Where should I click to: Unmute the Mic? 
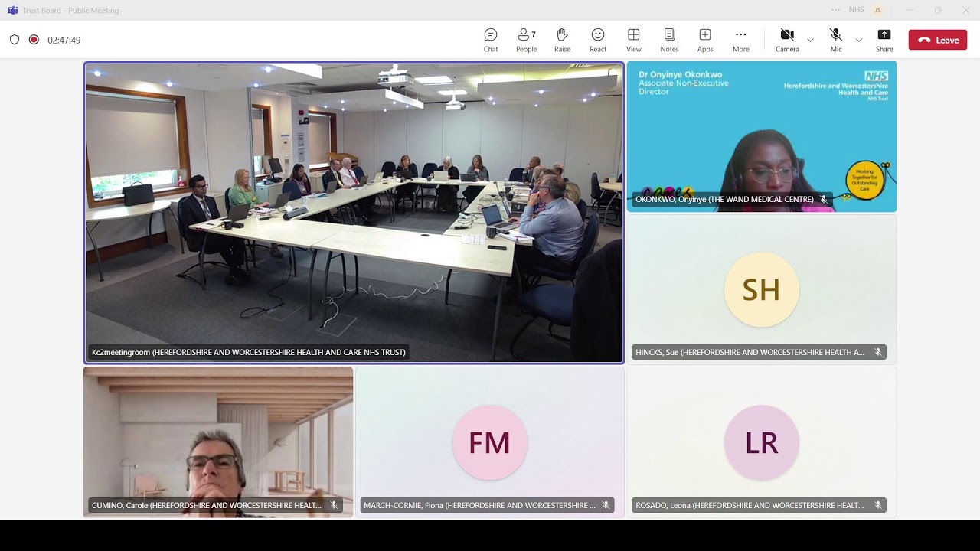[x=836, y=40]
